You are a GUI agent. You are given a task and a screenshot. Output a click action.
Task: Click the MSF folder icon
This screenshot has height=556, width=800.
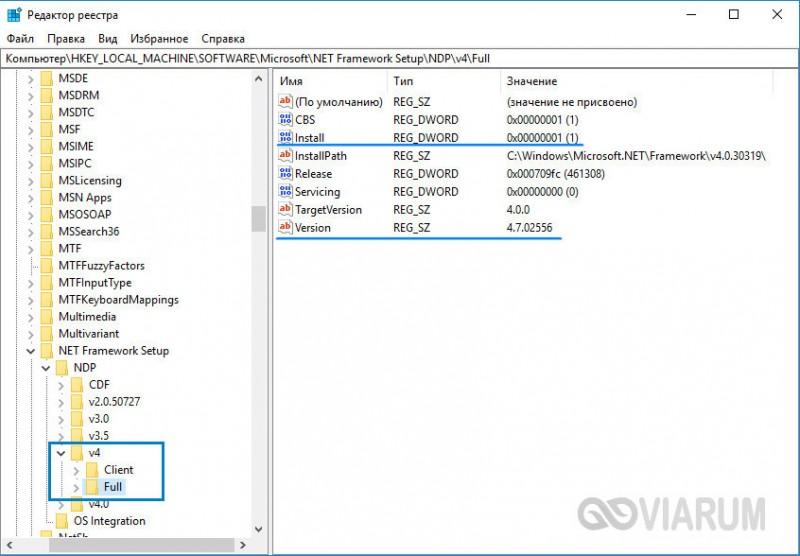(46, 129)
